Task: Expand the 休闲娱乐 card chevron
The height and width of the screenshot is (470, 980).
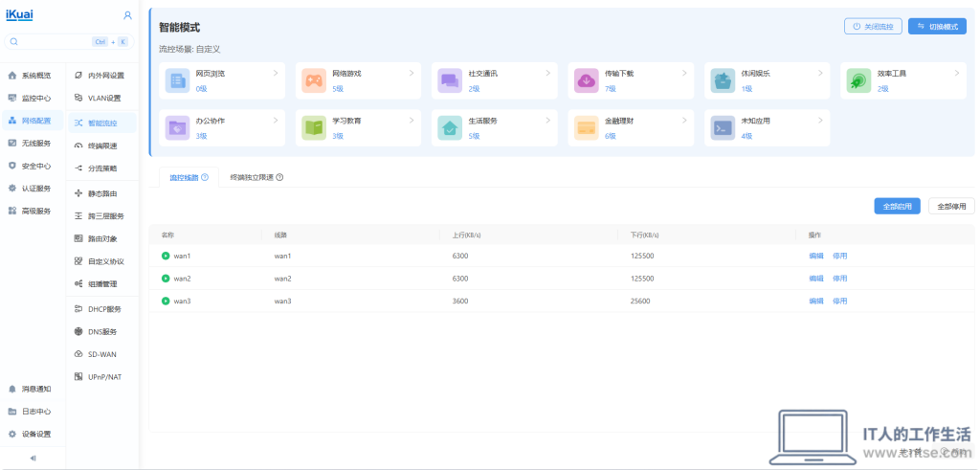Action: [820, 73]
